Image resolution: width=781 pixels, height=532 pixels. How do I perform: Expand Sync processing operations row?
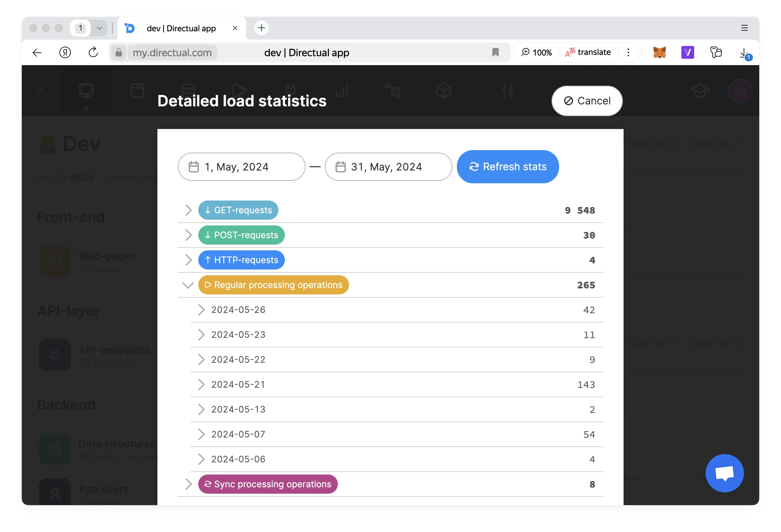pyautogui.click(x=188, y=484)
